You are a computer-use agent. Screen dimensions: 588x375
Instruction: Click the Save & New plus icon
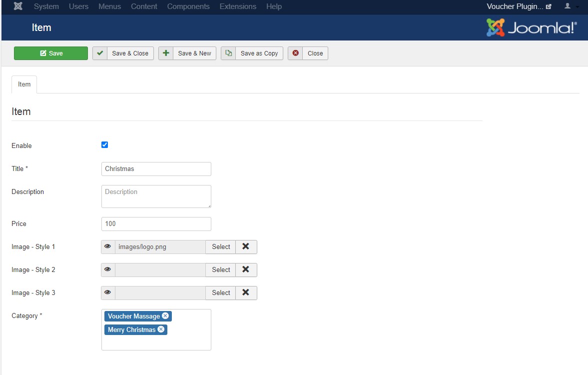tap(166, 53)
